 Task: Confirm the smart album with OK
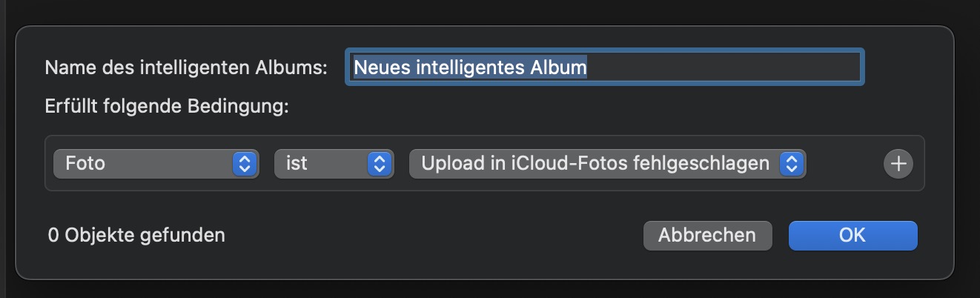(852, 236)
